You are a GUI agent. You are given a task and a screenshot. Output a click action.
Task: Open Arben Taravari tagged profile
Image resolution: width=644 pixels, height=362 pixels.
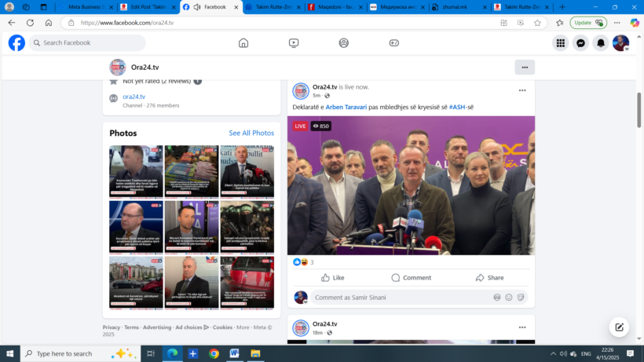[x=346, y=107]
